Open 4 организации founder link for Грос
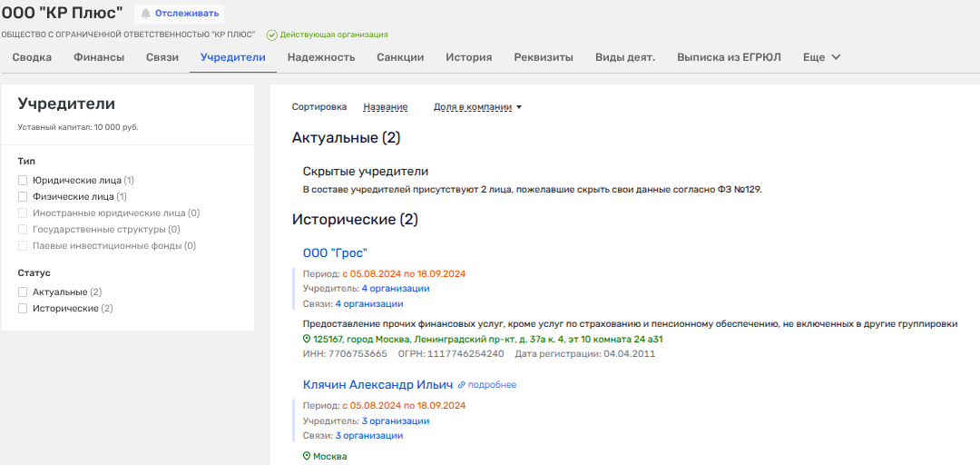The image size is (980, 465). click(x=395, y=289)
